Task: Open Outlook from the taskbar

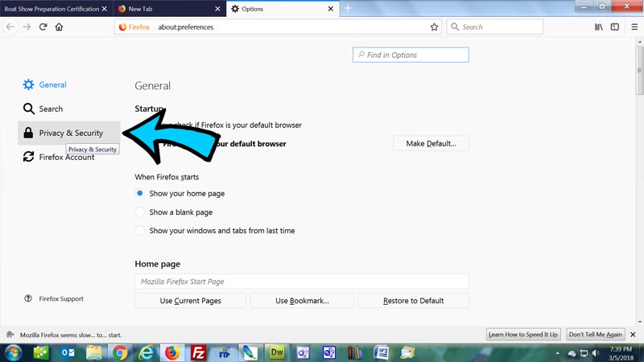Action: point(68,353)
